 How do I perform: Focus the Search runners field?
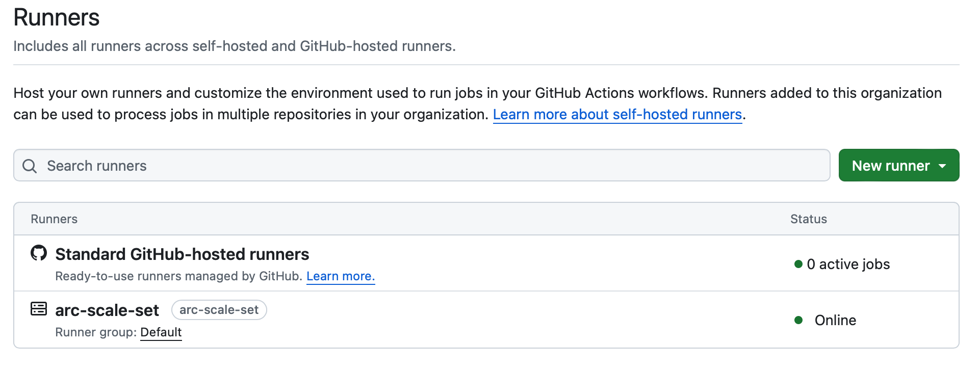tap(422, 165)
